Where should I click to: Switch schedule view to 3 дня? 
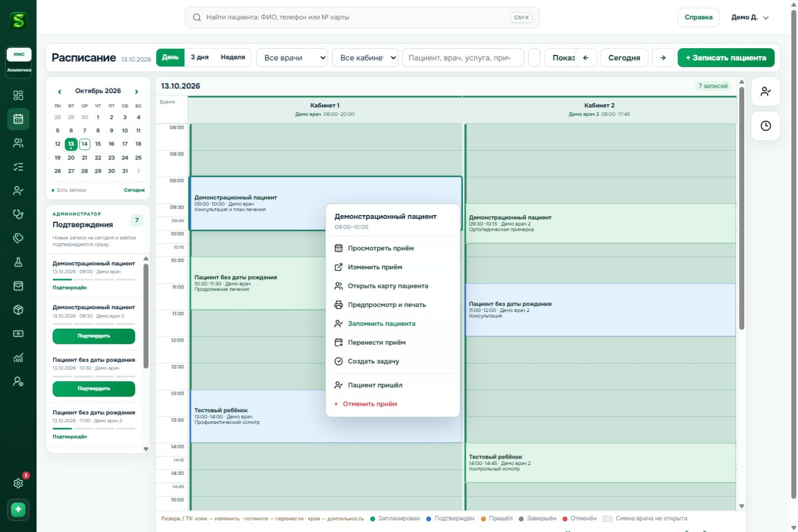coord(199,57)
